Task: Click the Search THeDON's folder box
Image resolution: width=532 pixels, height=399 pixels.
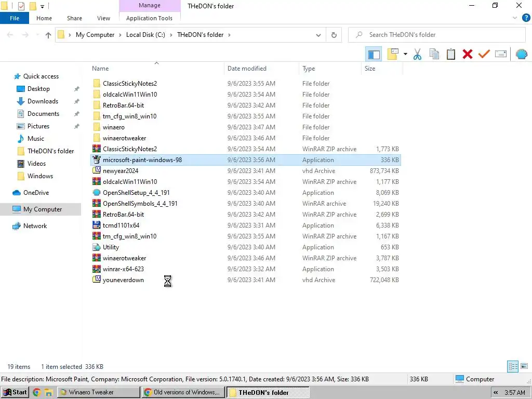Action: [x=437, y=35]
